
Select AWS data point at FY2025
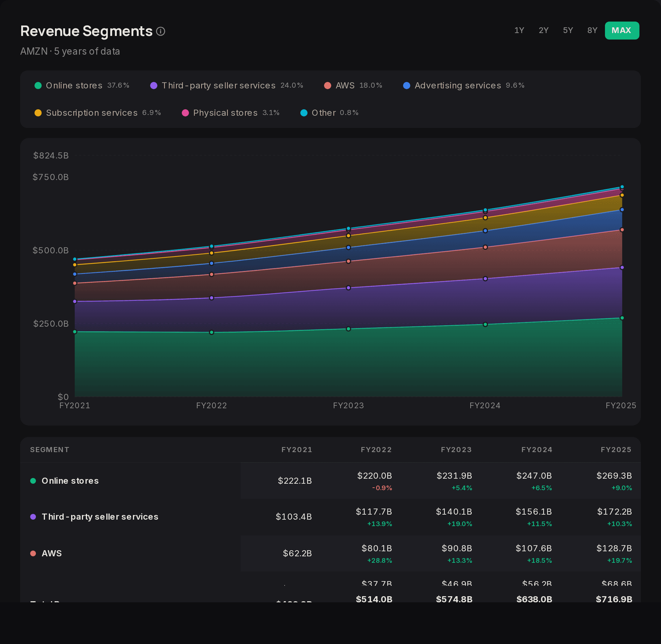(622, 230)
